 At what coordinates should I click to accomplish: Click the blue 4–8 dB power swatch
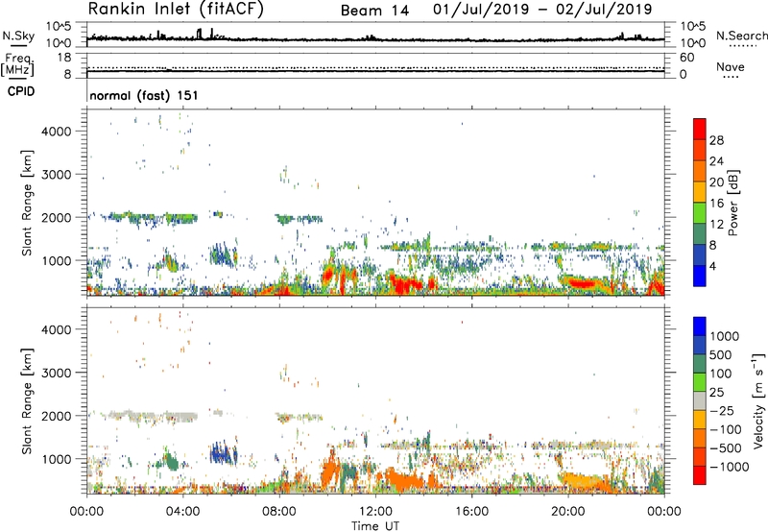click(700, 254)
